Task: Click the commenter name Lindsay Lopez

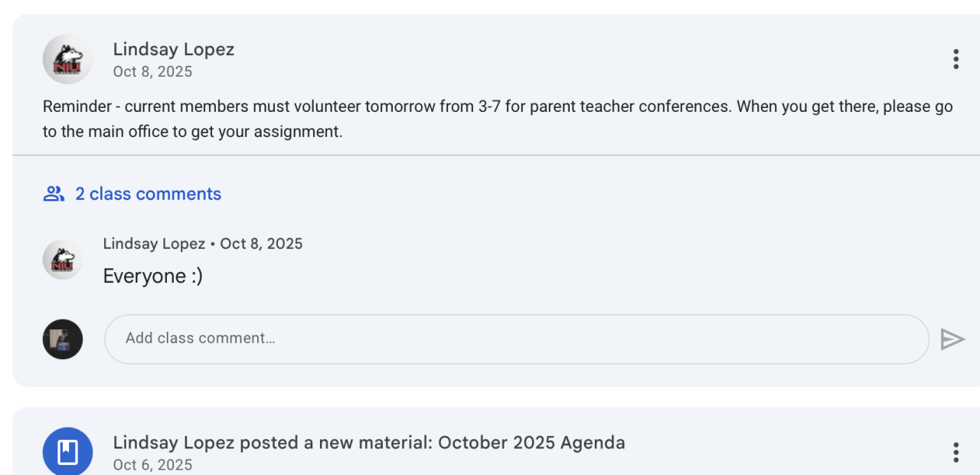Action: [x=154, y=244]
